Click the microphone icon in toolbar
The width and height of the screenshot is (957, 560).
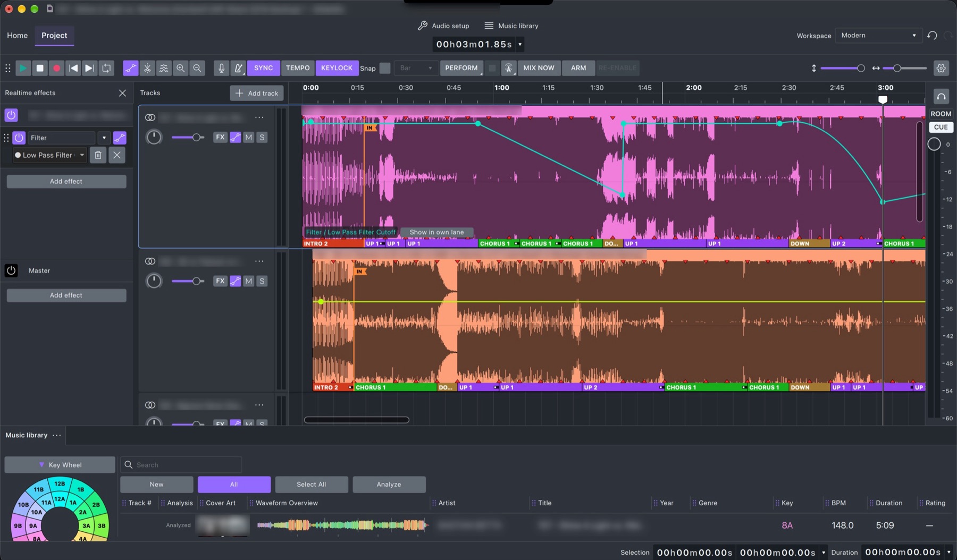pyautogui.click(x=221, y=68)
